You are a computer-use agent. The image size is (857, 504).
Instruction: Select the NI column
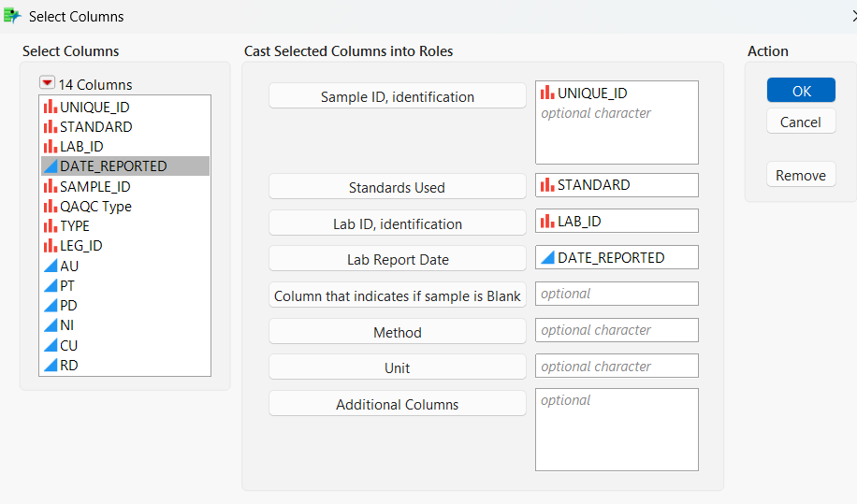(125, 324)
